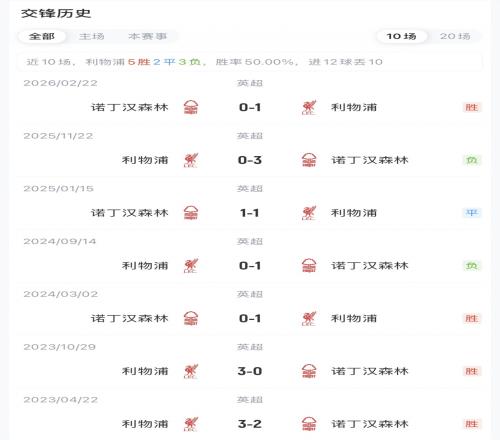Click the 胜 result badge for 2026/02/22

point(472,107)
